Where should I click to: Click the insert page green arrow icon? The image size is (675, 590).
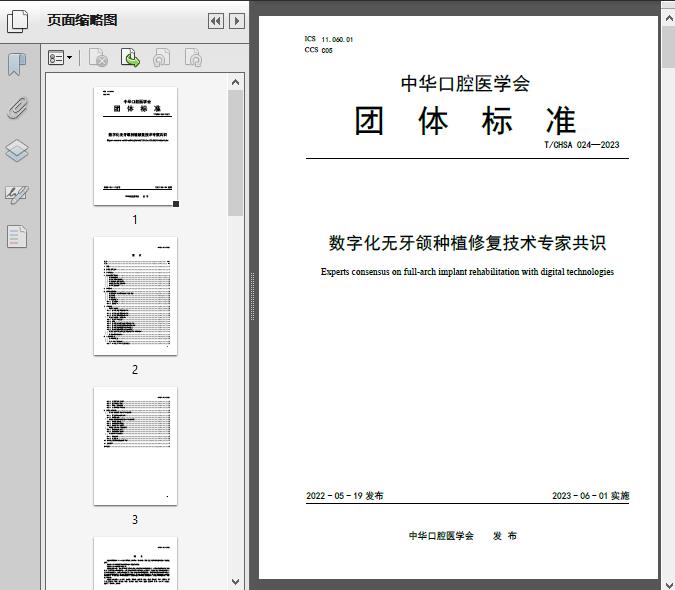(x=130, y=58)
